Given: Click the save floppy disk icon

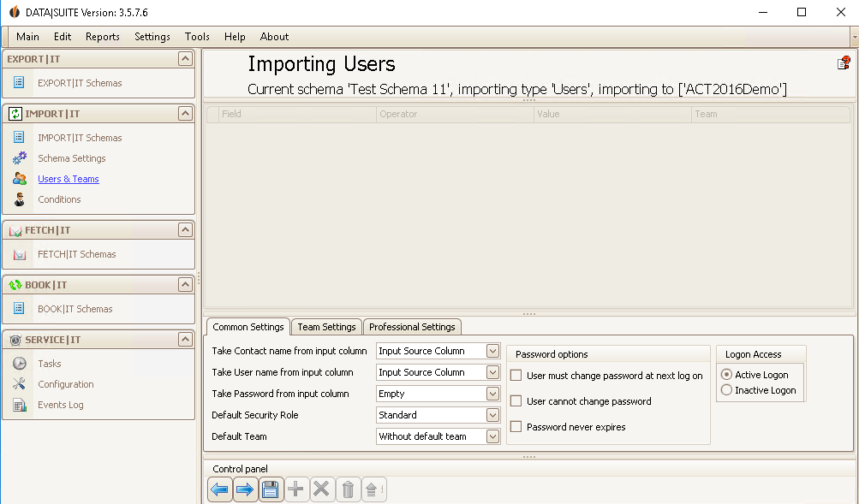Looking at the screenshot, I should [270, 489].
